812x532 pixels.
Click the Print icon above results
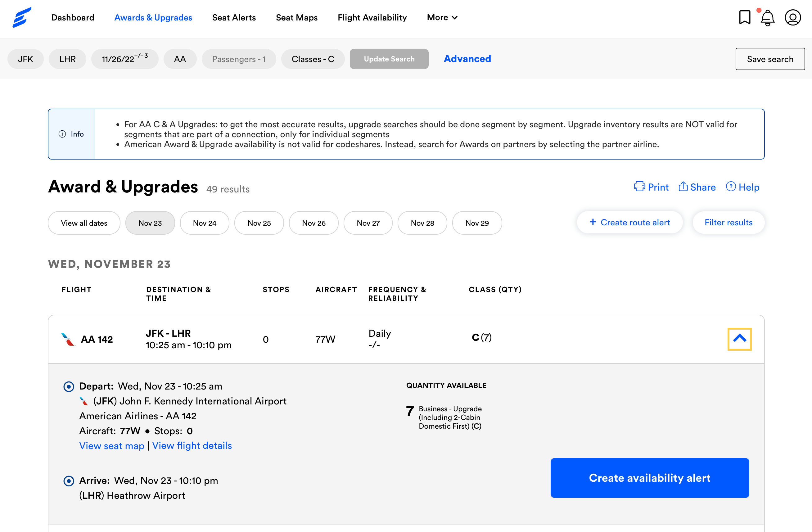click(640, 187)
